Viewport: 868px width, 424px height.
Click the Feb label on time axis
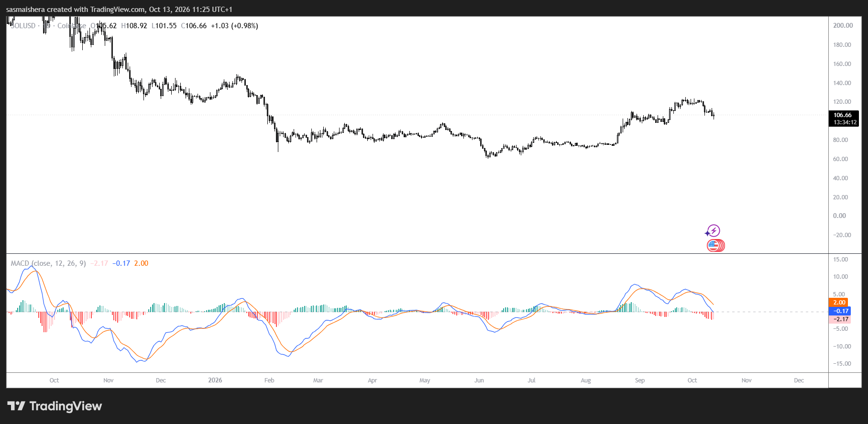(x=269, y=381)
